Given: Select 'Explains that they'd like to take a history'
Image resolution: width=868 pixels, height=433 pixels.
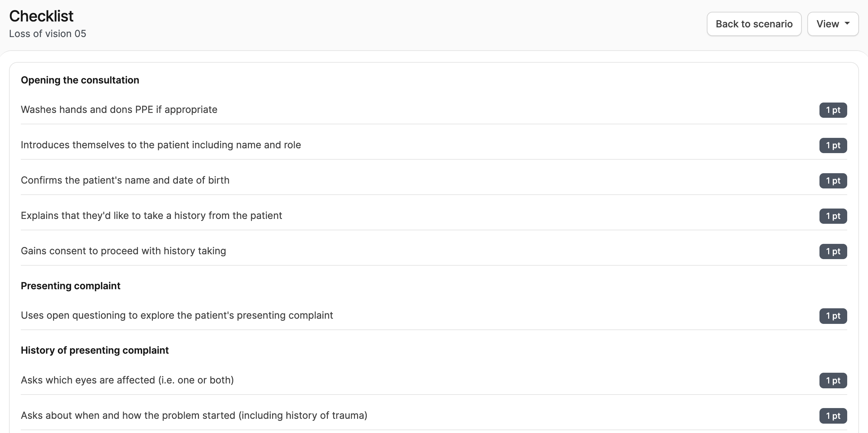Looking at the screenshot, I should pyautogui.click(x=151, y=215).
